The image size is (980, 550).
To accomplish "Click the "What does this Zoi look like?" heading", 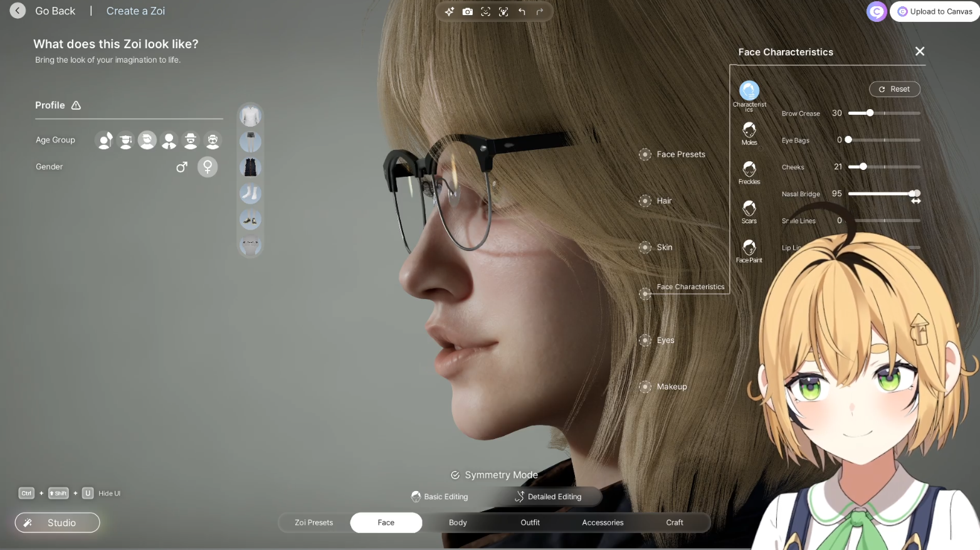I will [x=116, y=44].
